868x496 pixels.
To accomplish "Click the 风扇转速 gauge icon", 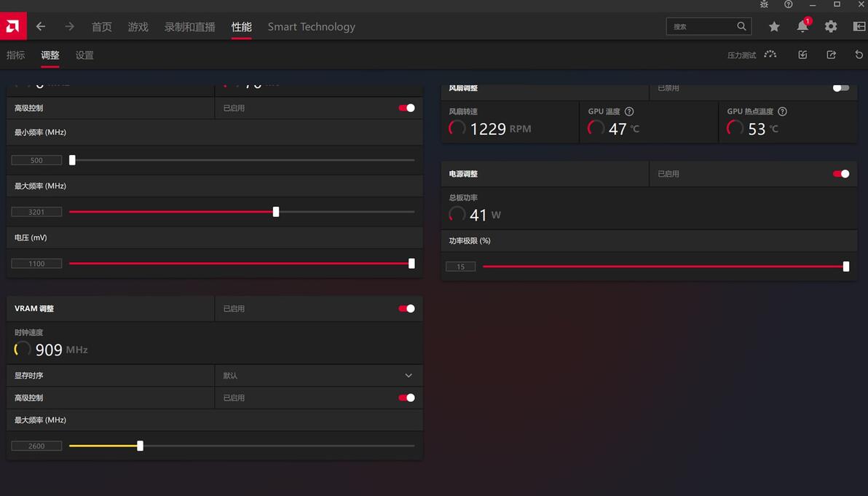I will pos(457,128).
